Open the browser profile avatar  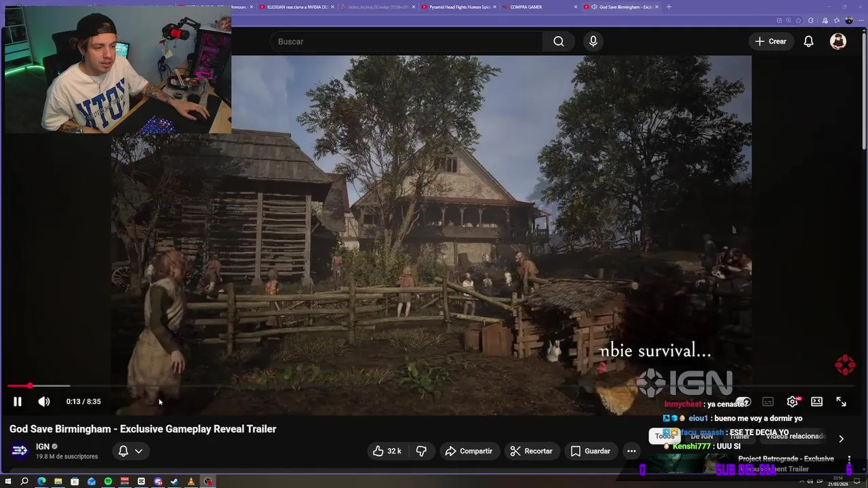pos(848,20)
